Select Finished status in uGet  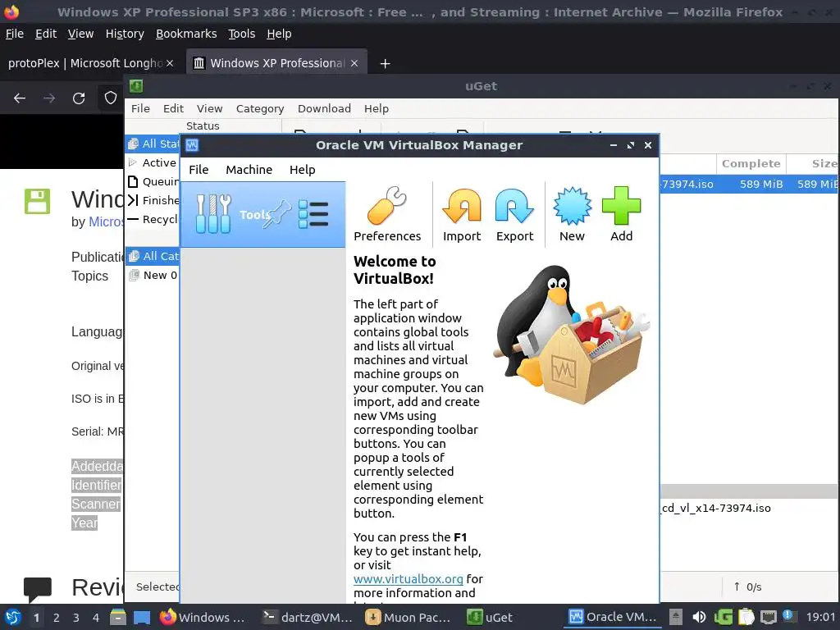153,200
